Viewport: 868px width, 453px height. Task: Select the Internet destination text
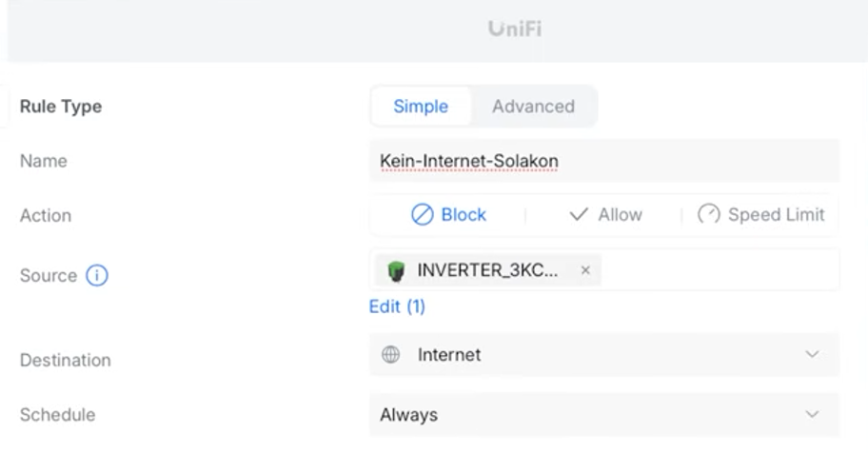point(449,355)
